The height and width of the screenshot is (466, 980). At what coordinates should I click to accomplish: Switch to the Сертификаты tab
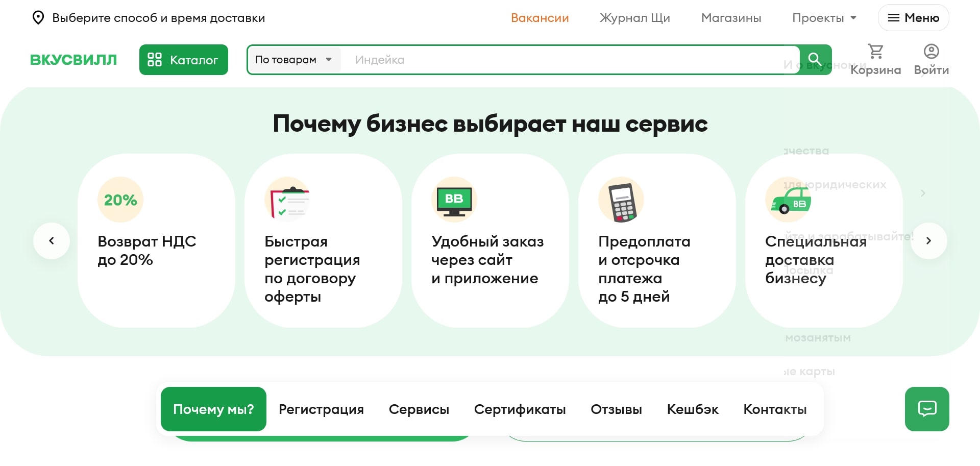pyautogui.click(x=520, y=409)
